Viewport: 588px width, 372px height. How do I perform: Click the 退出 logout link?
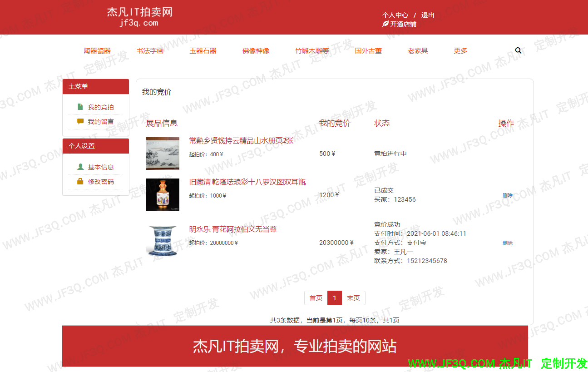(x=428, y=15)
